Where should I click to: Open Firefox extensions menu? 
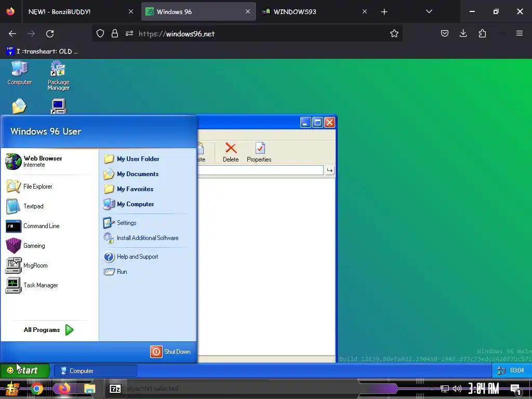[x=482, y=33]
